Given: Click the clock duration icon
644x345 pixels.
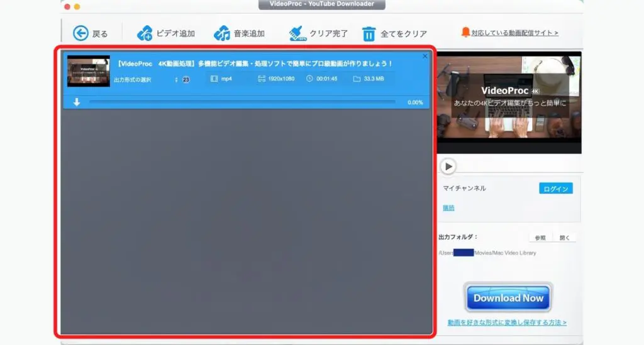Looking at the screenshot, I should point(309,79).
